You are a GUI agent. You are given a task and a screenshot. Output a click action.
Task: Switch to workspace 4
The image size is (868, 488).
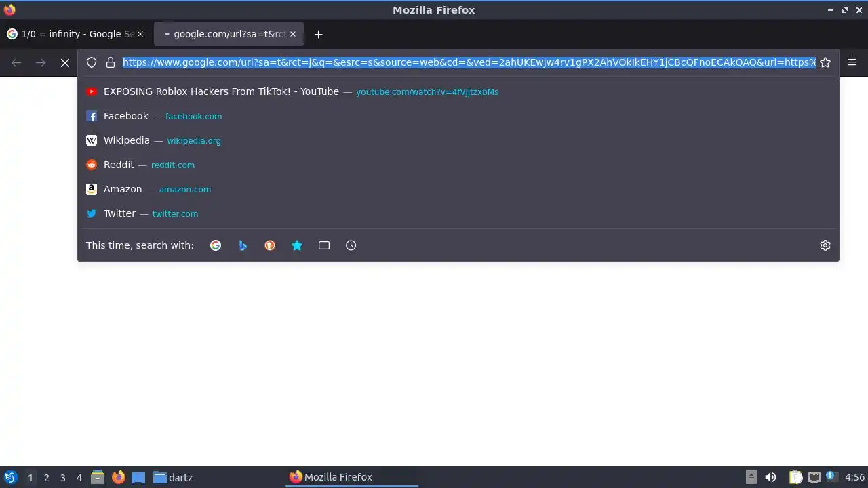pyautogui.click(x=79, y=478)
